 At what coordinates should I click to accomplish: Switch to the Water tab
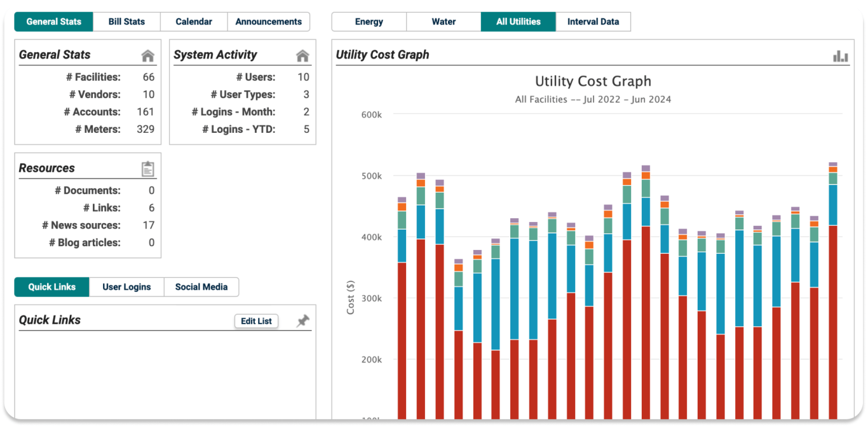443,21
